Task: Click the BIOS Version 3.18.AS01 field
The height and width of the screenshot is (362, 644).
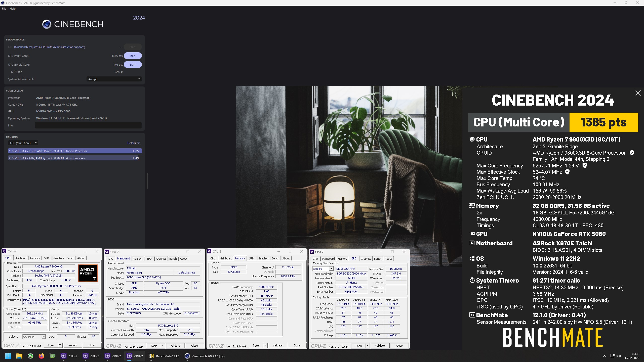Action: point(163,309)
